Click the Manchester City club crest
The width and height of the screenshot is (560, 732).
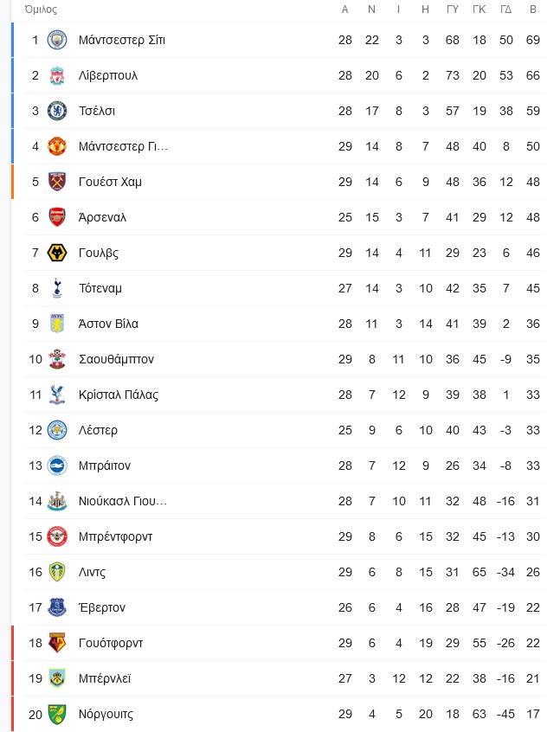57,40
